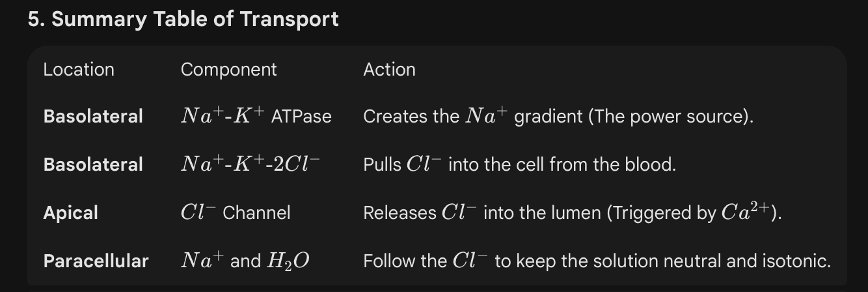
Task: Select the Action column header
Action: tap(389, 70)
